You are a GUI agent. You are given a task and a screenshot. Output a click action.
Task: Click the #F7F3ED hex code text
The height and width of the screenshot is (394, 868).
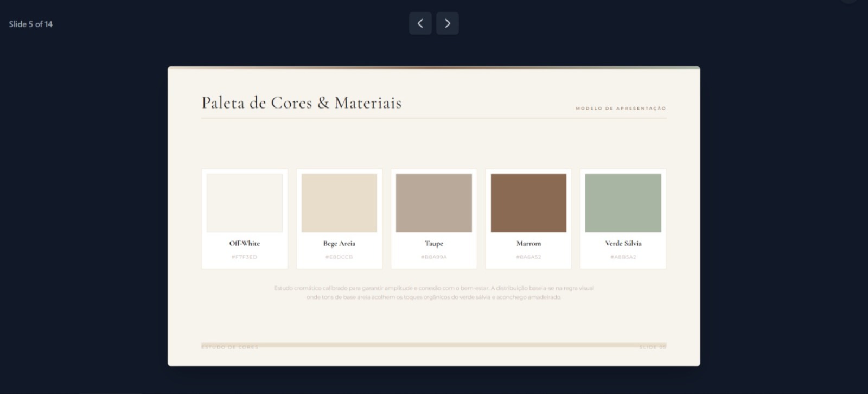[245, 257]
